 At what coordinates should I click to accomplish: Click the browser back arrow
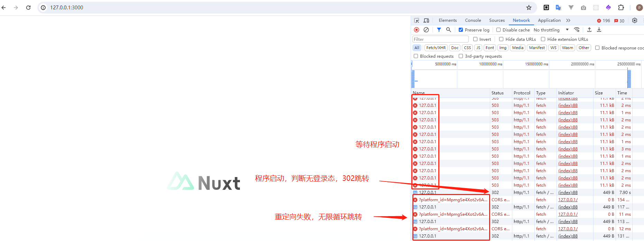pyautogui.click(x=4, y=8)
